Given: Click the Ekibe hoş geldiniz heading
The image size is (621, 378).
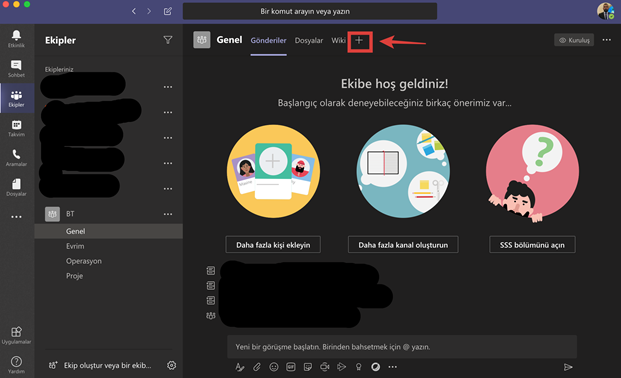Looking at the screenshot, I should tap(394, 84).
